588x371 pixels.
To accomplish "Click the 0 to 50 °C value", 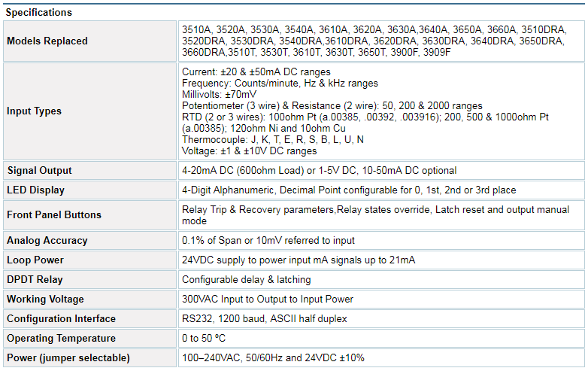I will (x=204, y=338).
